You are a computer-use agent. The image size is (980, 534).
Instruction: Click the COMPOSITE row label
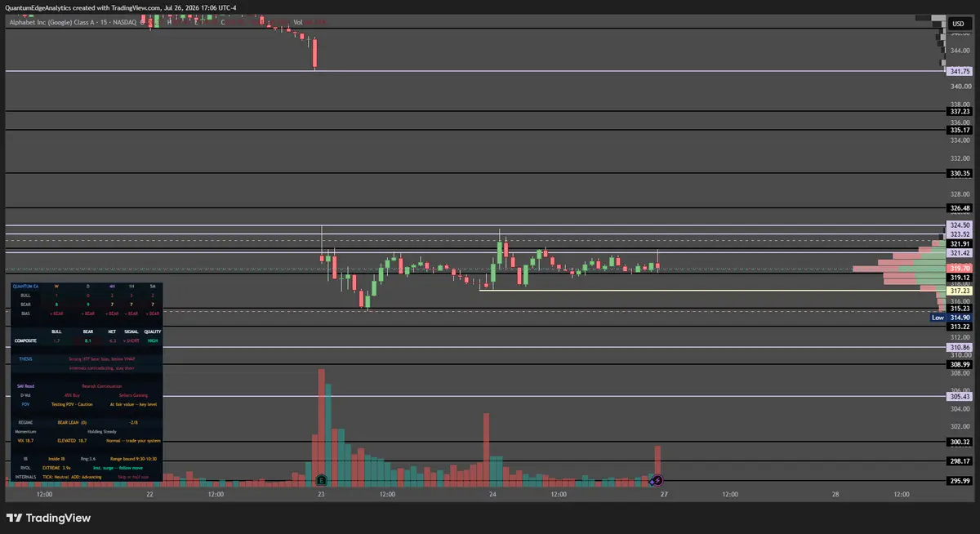point(25,340)
